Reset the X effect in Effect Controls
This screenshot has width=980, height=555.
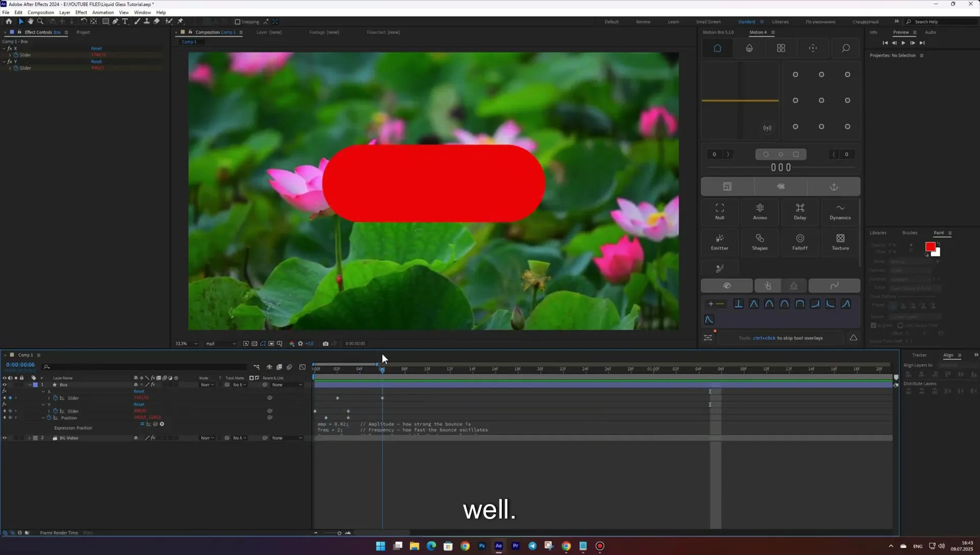pyautogui.click(x=96, y=48)
